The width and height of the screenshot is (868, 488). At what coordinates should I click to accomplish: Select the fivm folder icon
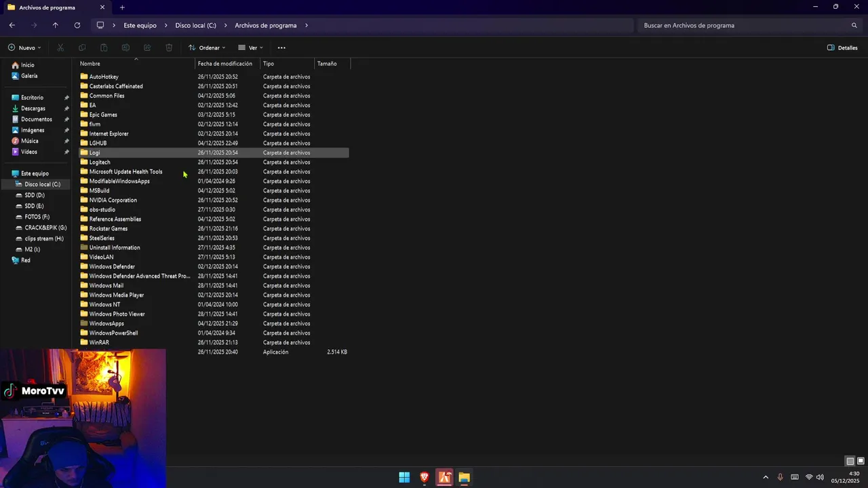click(x=84, y=124)
